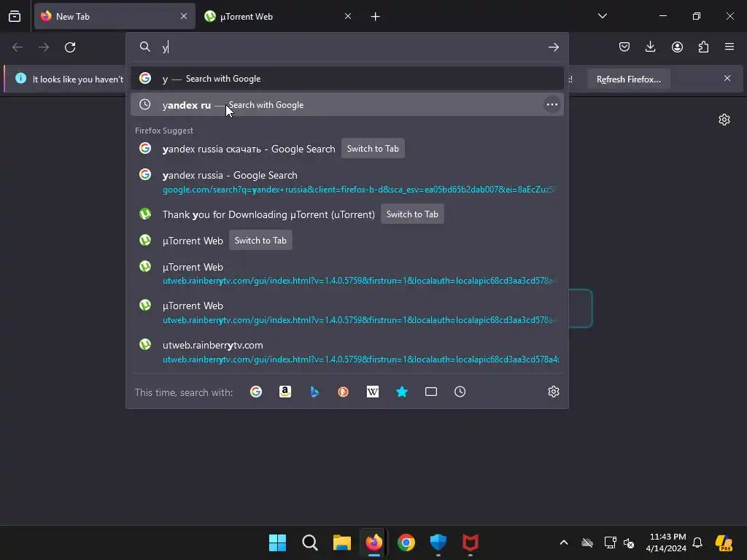Close the New Tab tab

click(183, 16)
